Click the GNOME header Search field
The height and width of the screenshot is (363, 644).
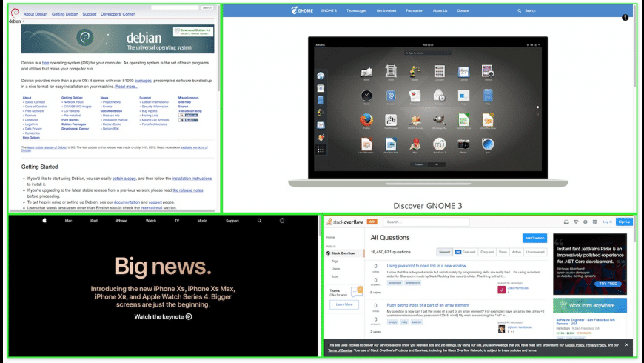tap(530, 10)
